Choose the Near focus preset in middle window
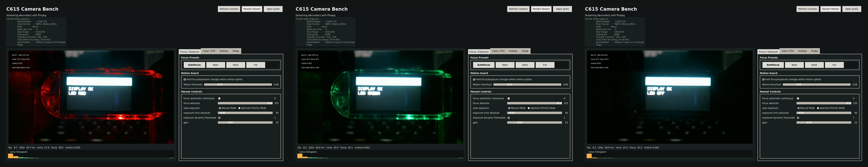This screenshot has height=167, width=868. tap(505, 65)
